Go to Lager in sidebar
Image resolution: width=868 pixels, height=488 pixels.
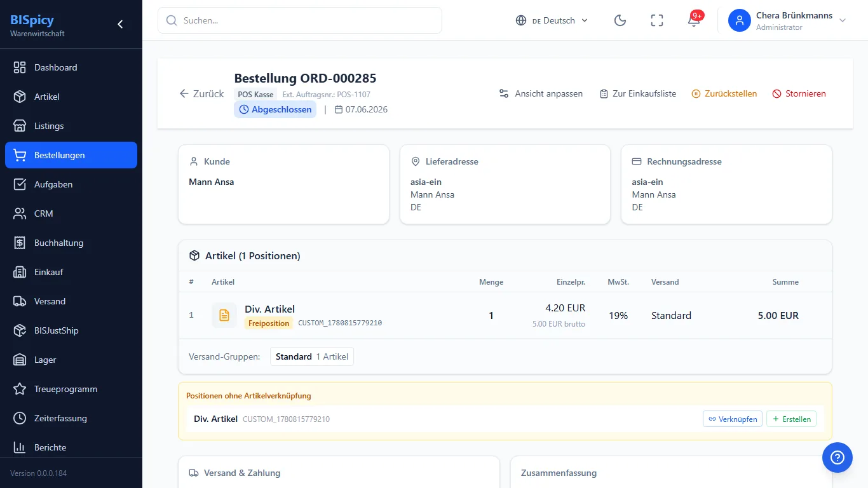pyautogui.click(x=71, y=360)
